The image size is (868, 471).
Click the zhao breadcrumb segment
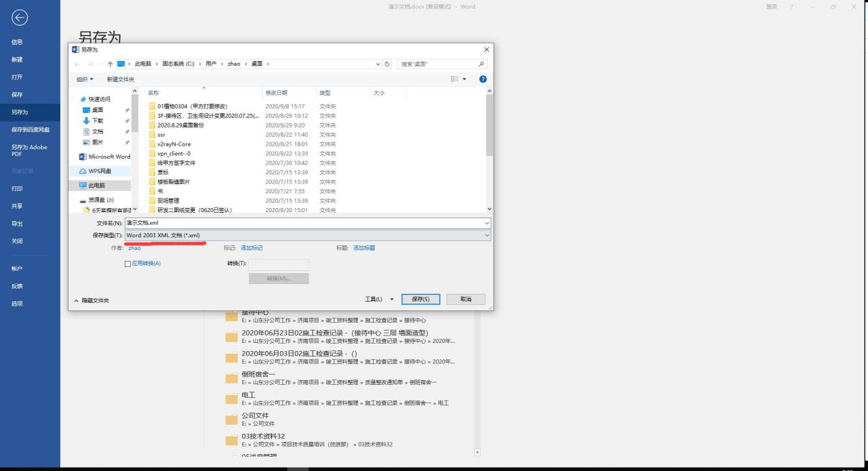pos(233,64)
